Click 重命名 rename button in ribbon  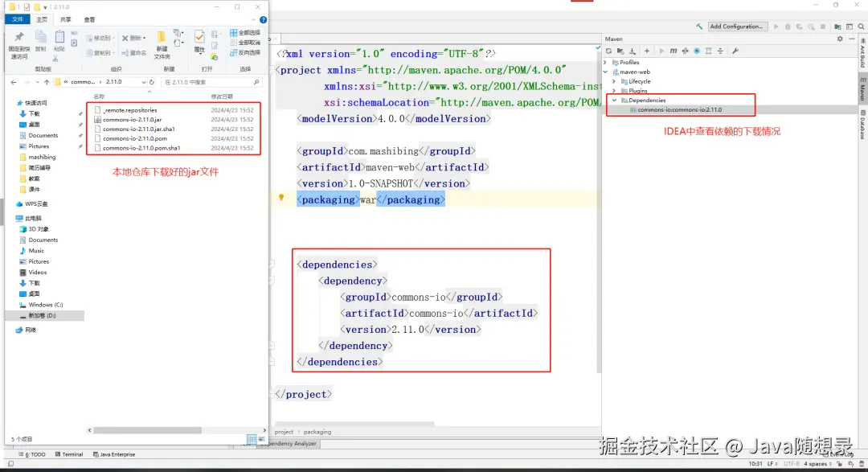pyautogui.click(x=133, y=53)
